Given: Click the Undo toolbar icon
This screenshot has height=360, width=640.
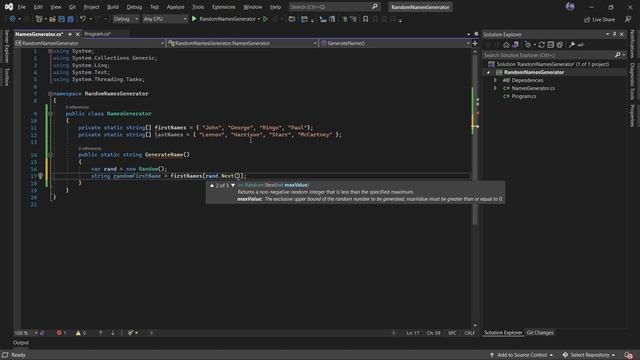Looking at the screenshot, I should click(83, 19).
